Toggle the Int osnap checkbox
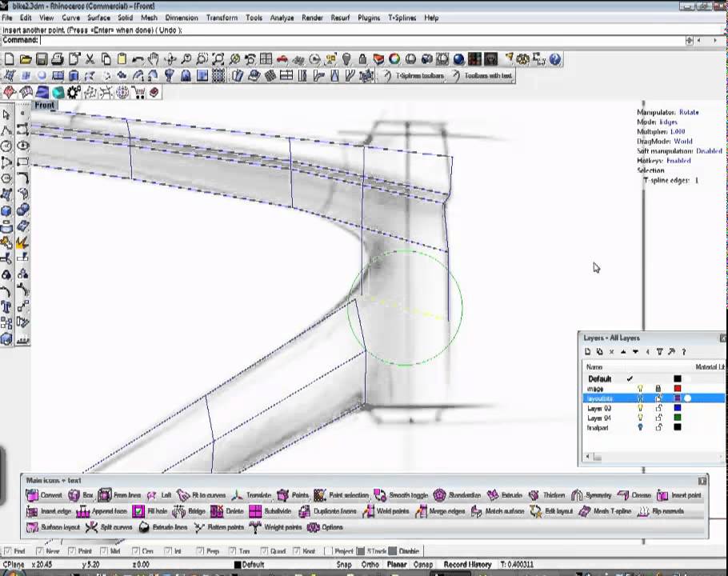This screenshot has width=728, height=576. pos(168,551)
